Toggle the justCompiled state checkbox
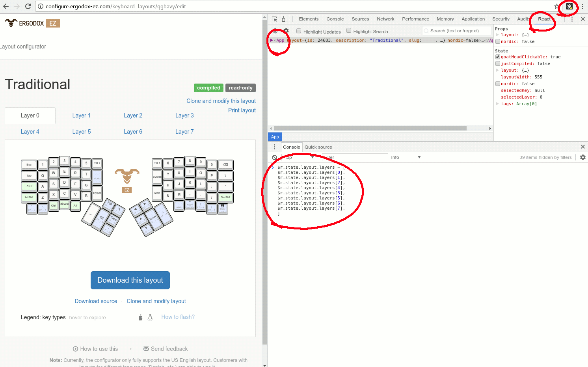 coord(498,64)
